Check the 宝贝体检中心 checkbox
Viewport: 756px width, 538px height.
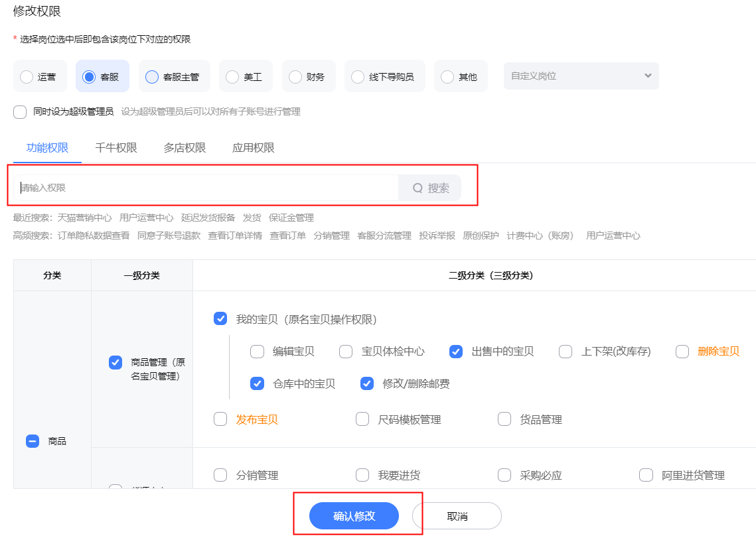point(346,352)
